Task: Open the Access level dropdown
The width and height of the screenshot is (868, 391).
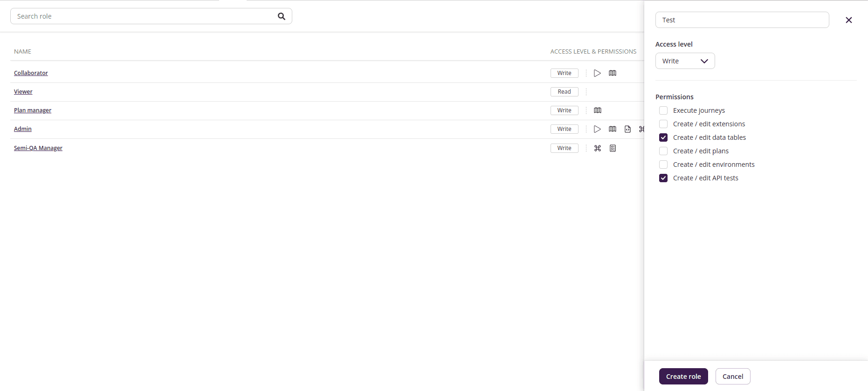Action: coord(685,61)
